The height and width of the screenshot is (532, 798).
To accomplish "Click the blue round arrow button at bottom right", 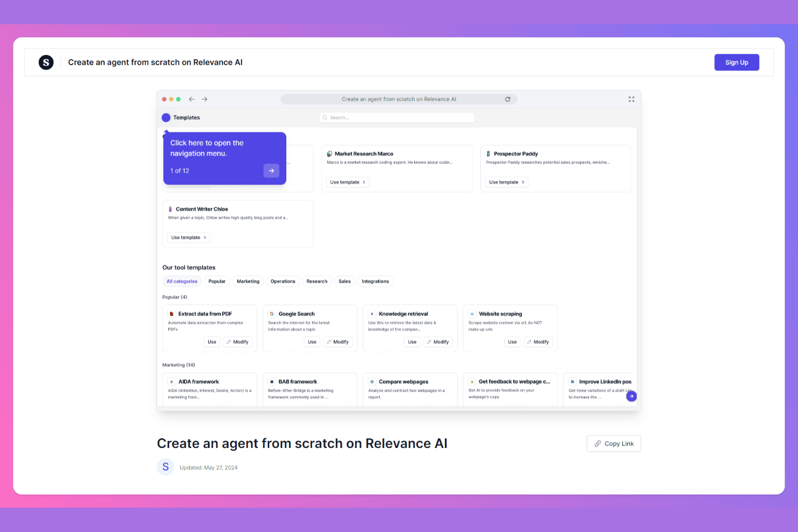I will (x=631, y=396).
